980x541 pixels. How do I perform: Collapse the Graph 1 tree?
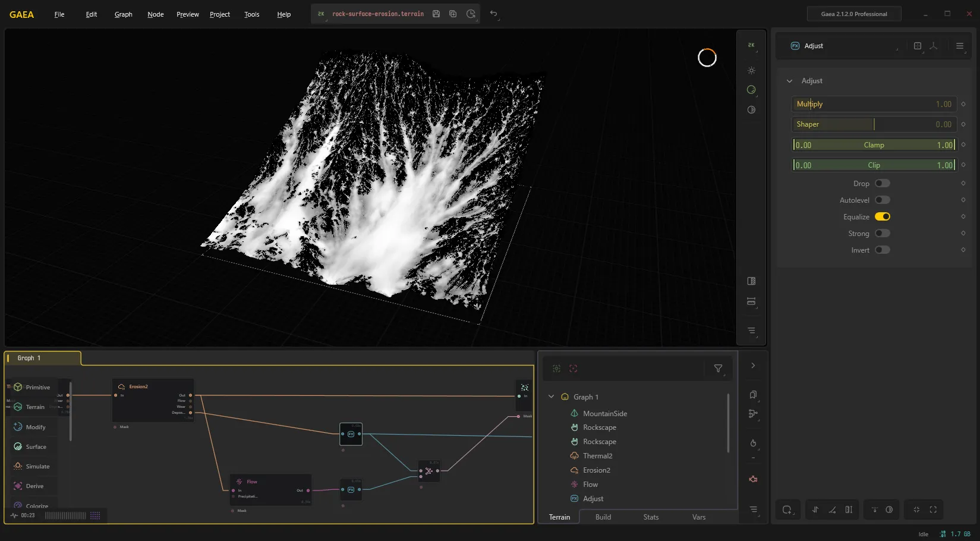(x=551, y=397)
